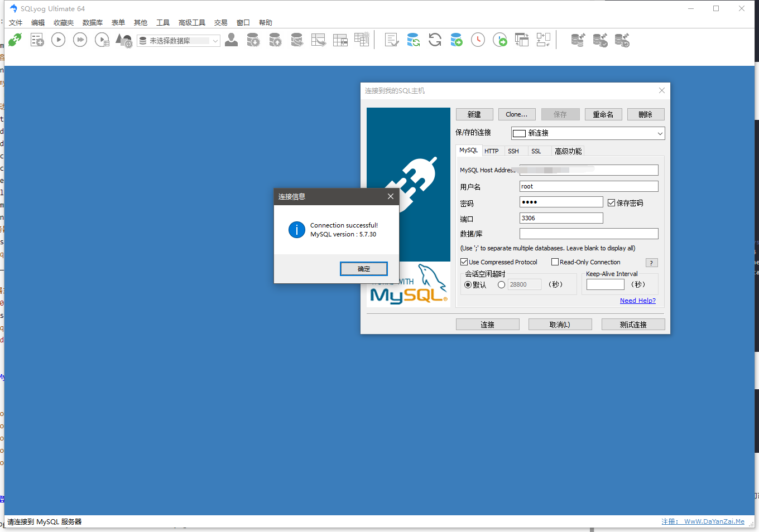Select the custom 28800 timeout radio button

coord(501,285)
